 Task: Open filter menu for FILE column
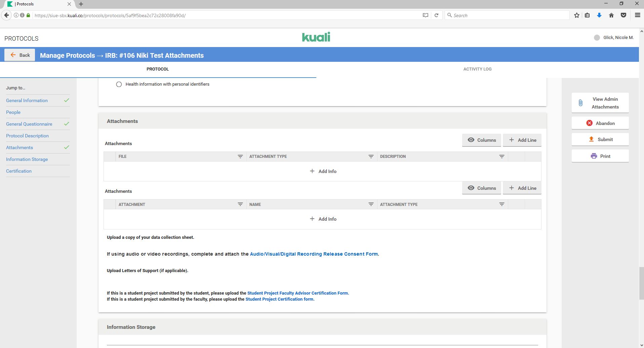coord(240,157)
